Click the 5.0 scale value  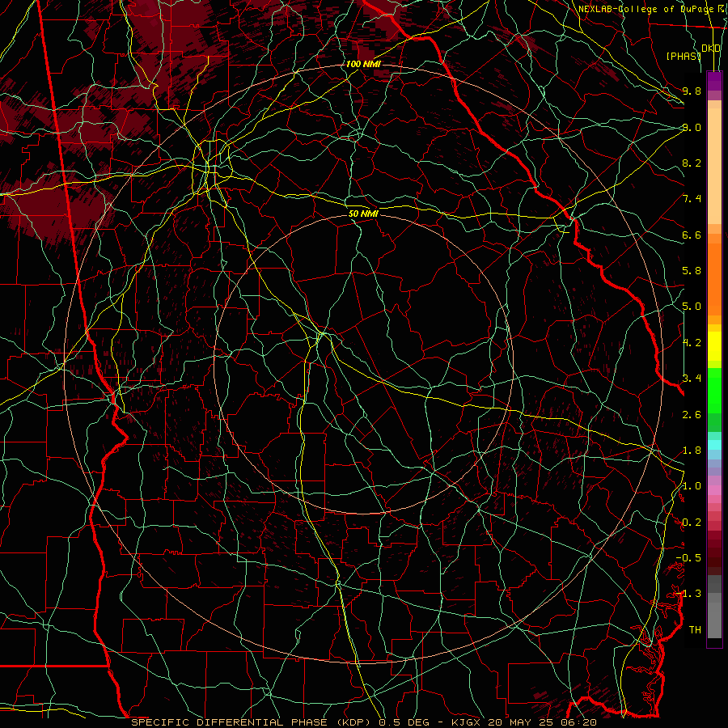pyautogui.click(x=692, y=307)
